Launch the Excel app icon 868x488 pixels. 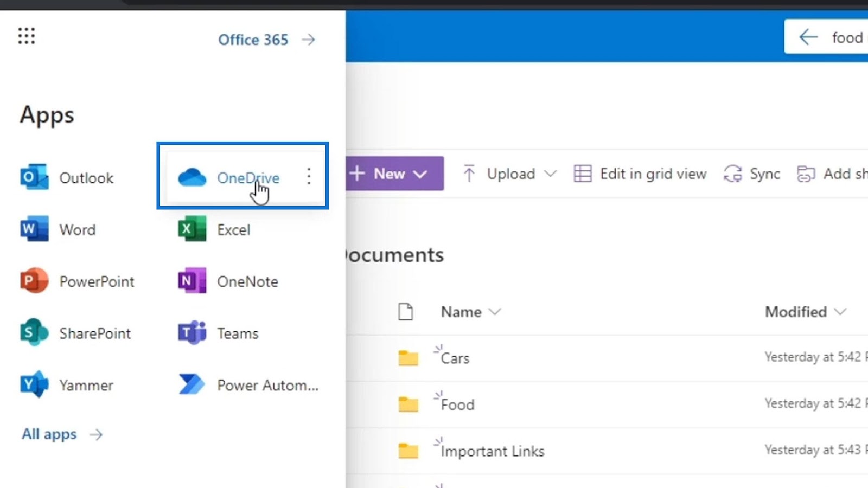(192, 229)
